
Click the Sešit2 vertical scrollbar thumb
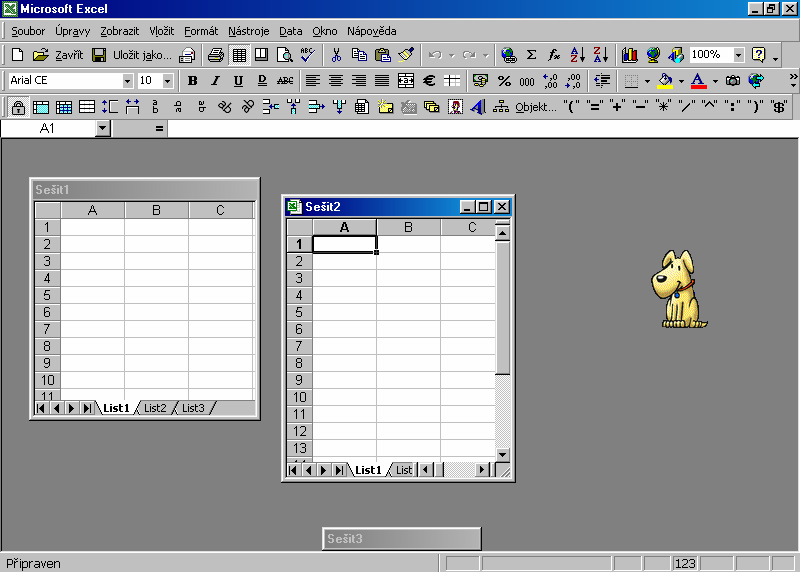[503, 308]
